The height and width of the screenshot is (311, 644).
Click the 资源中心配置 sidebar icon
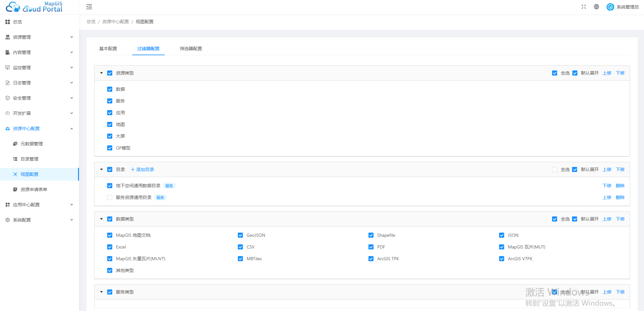(8, 129)
